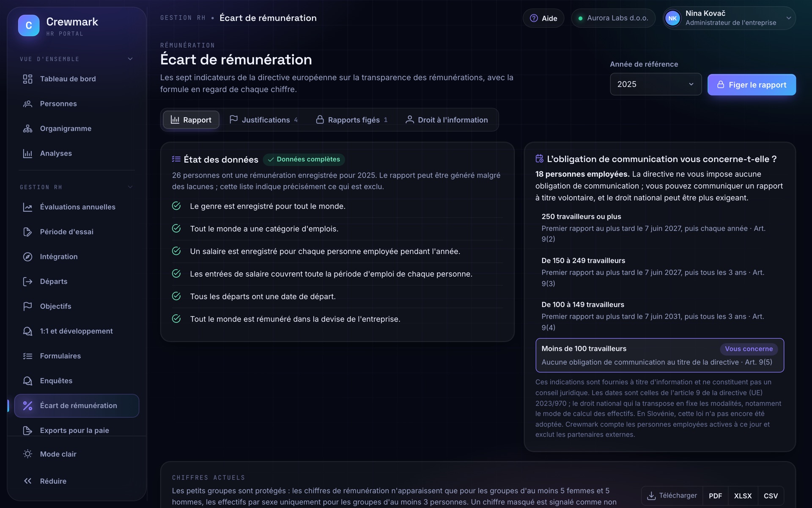Image resolution: width=812 pixels, height=508 pixels.
Task: Click the download icon beside Télécharger
Action: coord(651,496)
